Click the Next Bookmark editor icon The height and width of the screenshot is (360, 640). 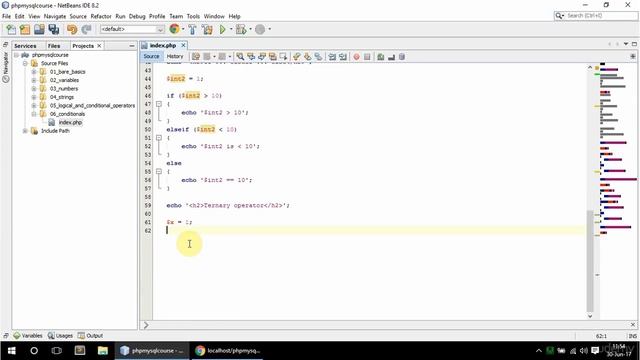pos(307,57)
